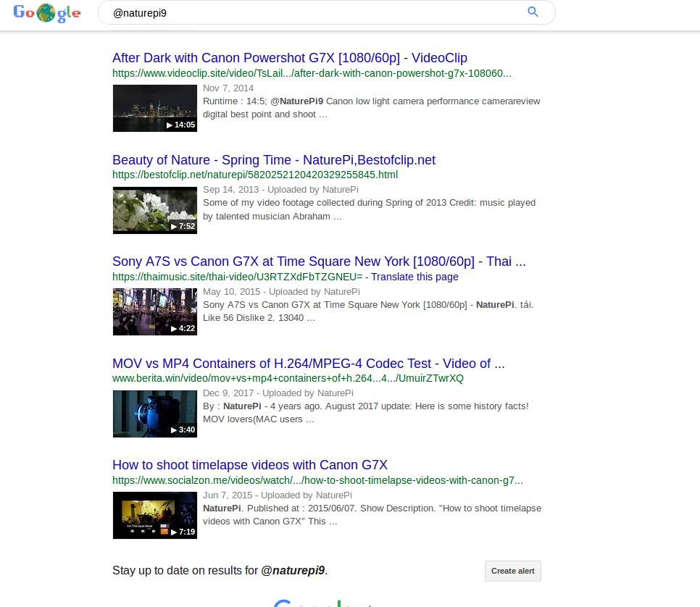Open MOV vs MP4 Containers result title
This screenshot has width=700, height=607.
(309, 364)
